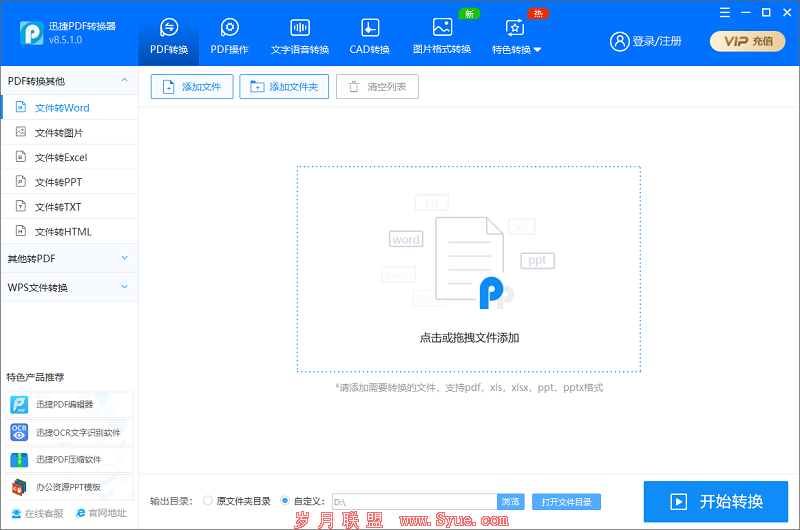Open 官网地址 website link
This screenshot has height=530, width=800.
[101, 513]
